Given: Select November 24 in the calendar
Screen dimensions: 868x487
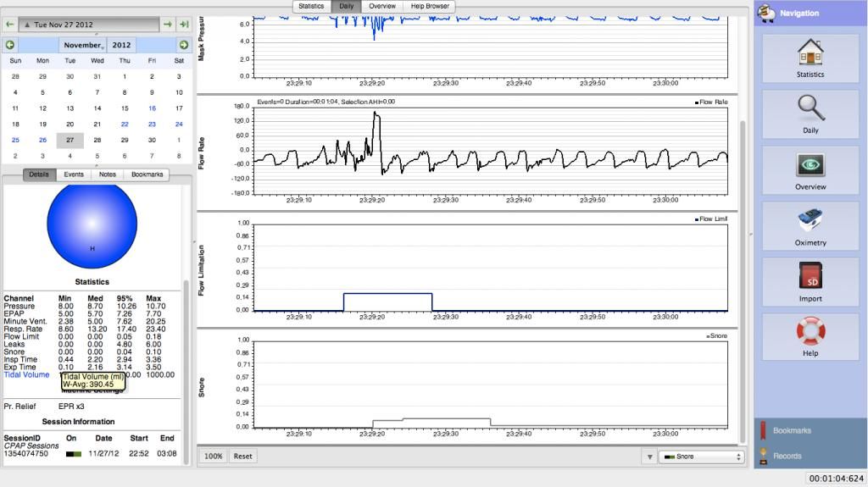Looking at the screenshot, I should (179, 125).
